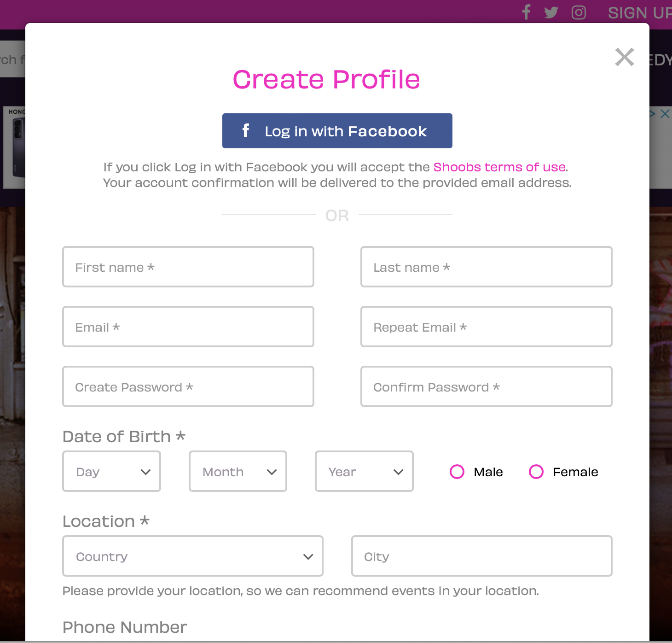Open the Shoobs terms of use link
This screenshot has height=643, width=672.
pos(499,167)
